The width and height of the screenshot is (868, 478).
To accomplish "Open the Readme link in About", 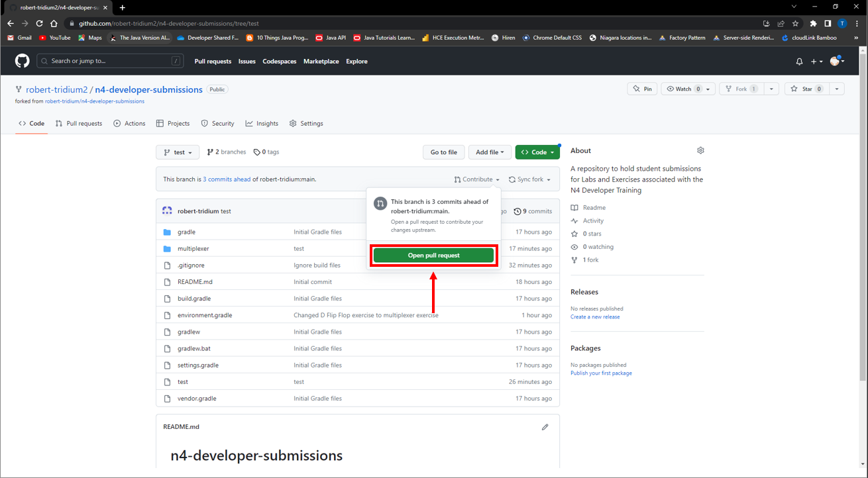I will click(x=588, y=208).
